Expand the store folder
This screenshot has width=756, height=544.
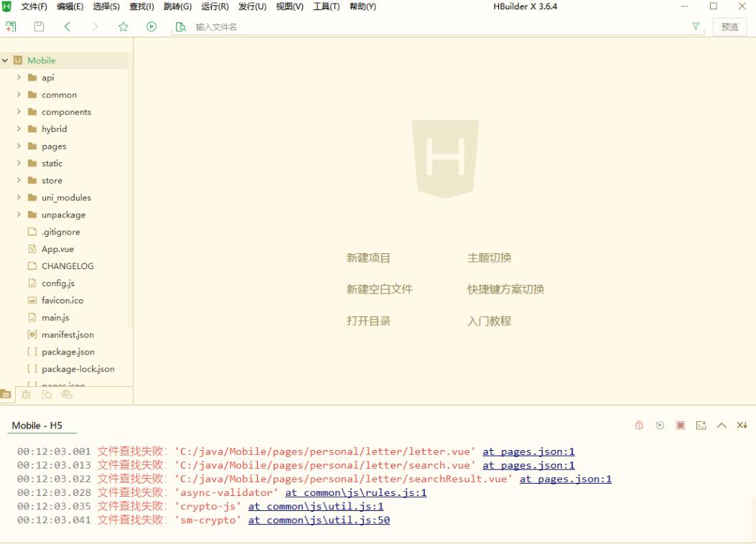tap(19, 180)
